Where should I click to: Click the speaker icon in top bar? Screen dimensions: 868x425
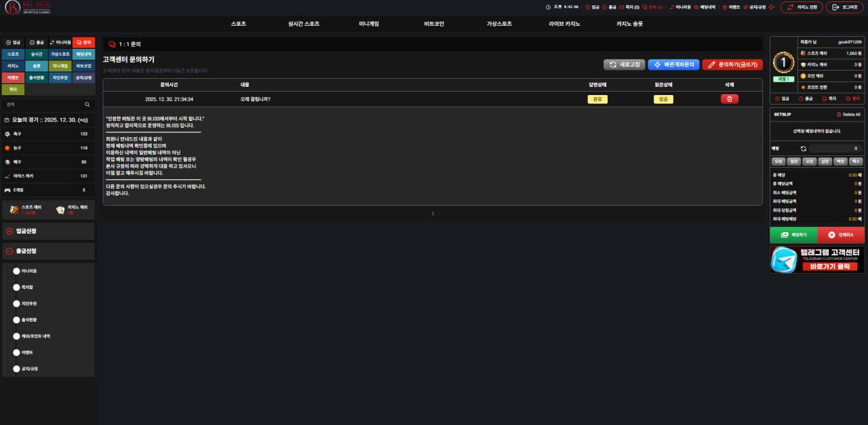[x=772, y=7]
